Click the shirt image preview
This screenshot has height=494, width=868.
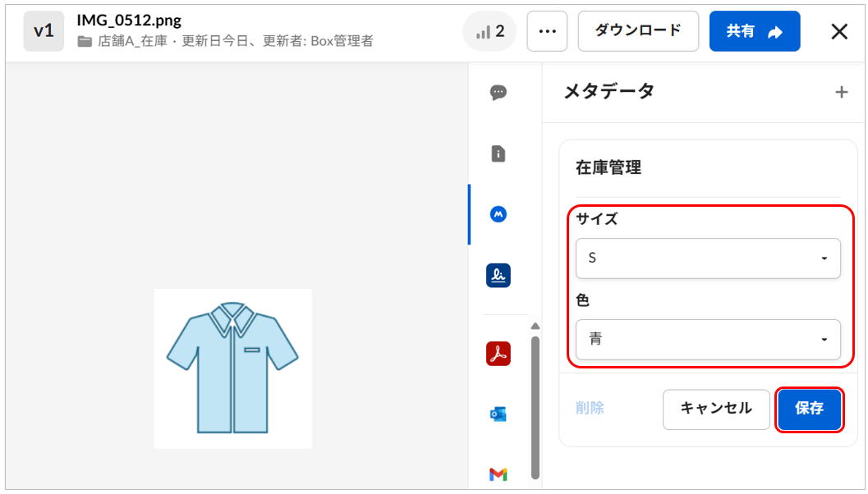[232, 368]
